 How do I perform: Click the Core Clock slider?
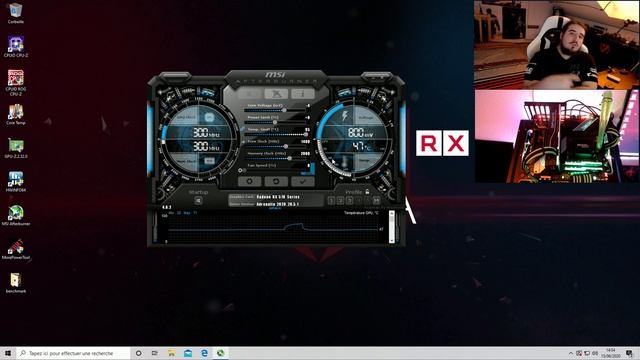[275, 146]
